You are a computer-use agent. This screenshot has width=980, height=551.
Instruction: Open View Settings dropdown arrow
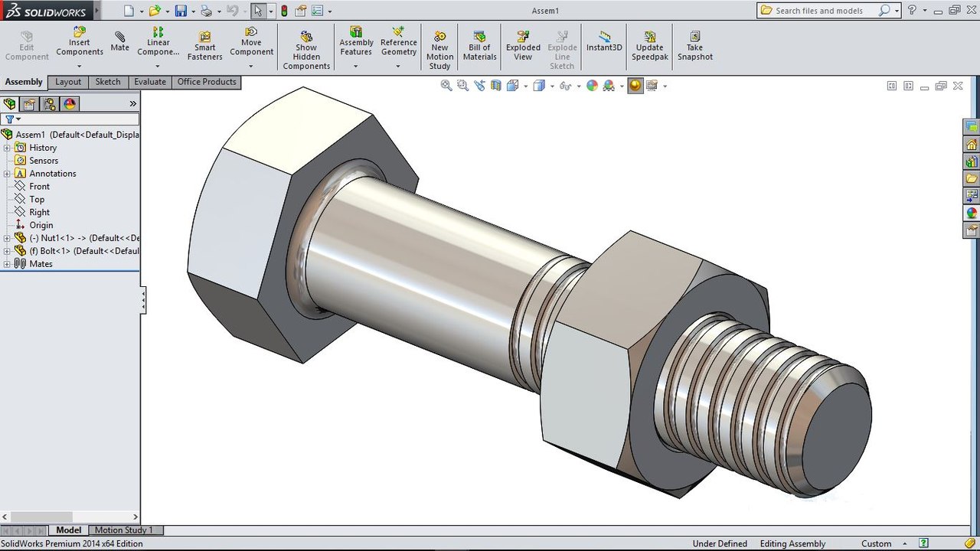click(x=665, y=86)
